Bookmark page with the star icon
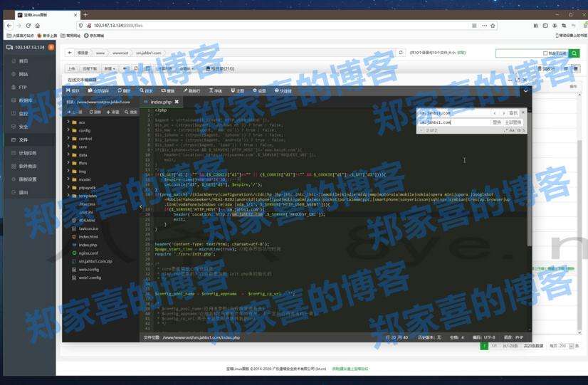Image resolution: width=588 pixels, height=385 pixels. (493, 26)
